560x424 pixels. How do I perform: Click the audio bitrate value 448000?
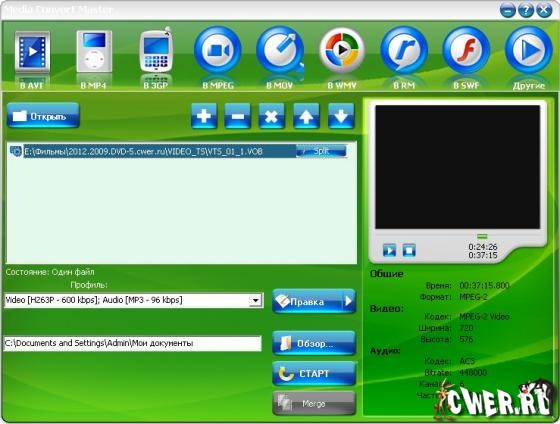[x=473, y=373]
